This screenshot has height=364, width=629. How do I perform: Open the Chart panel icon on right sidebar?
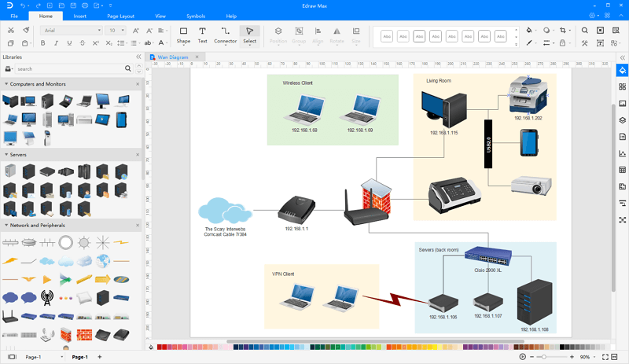coord(622,153)
